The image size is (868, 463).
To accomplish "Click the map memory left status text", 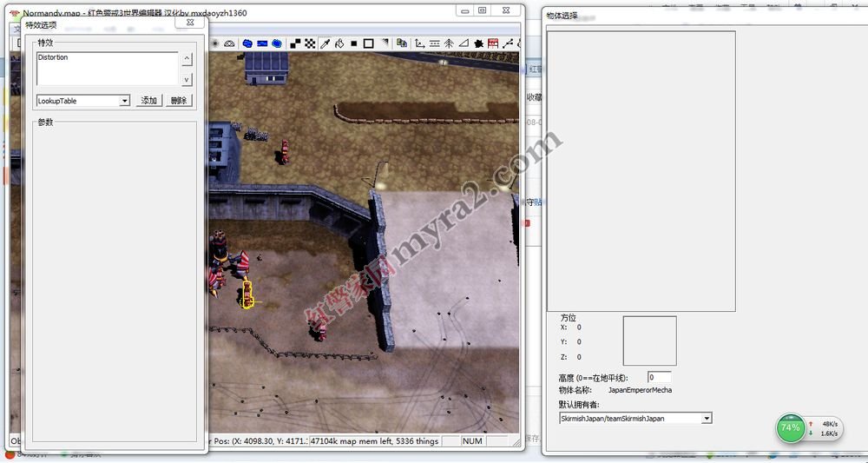I will tap(375, 441).
